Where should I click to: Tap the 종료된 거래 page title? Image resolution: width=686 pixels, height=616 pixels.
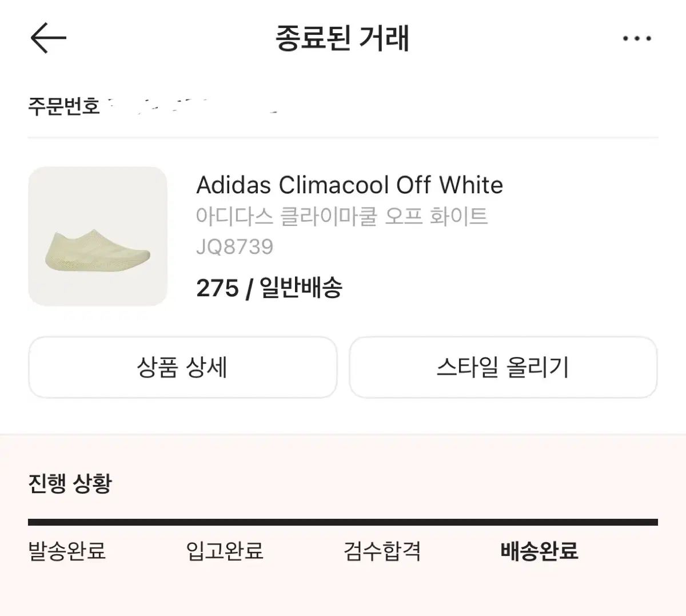(342, 38)
